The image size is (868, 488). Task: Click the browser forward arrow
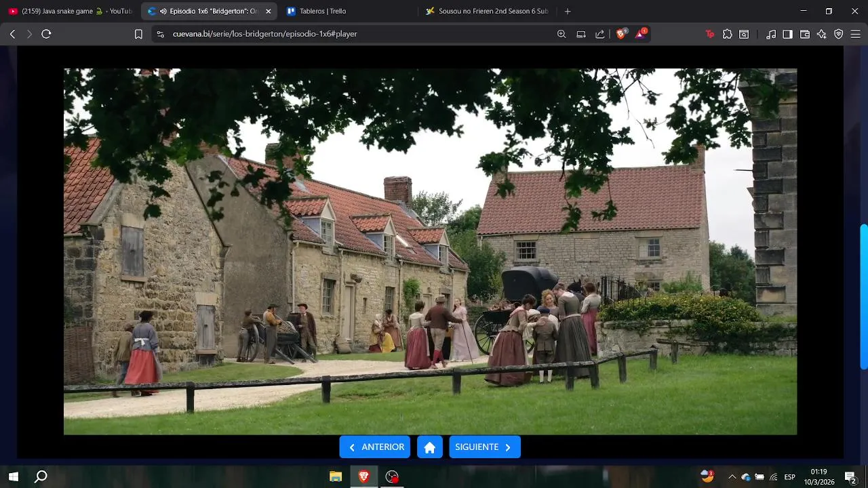(29, 34)
